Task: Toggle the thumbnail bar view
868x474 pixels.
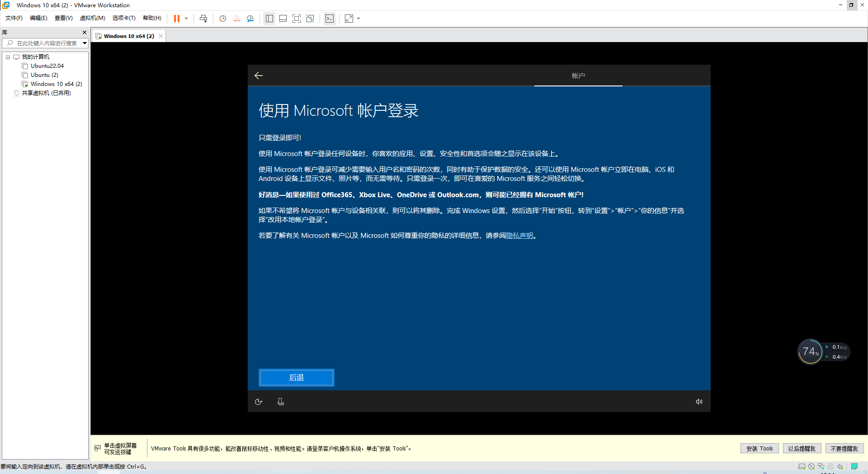Action: 283,19
